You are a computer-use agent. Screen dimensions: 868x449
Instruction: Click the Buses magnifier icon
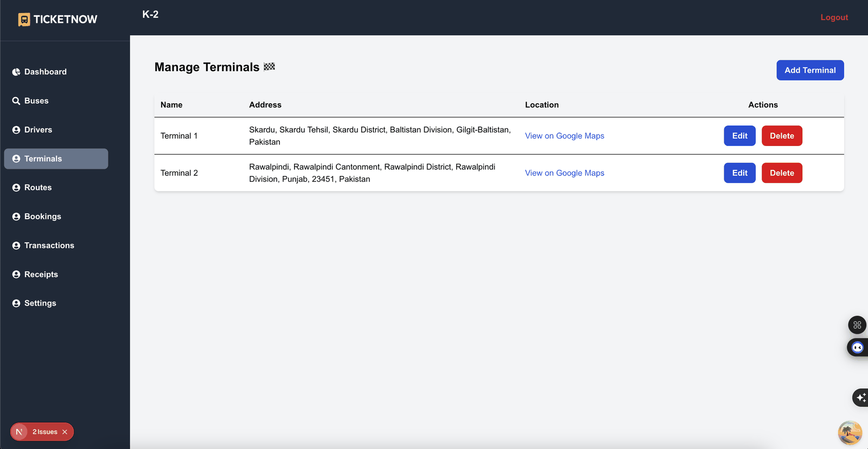[x=16, y=101]
